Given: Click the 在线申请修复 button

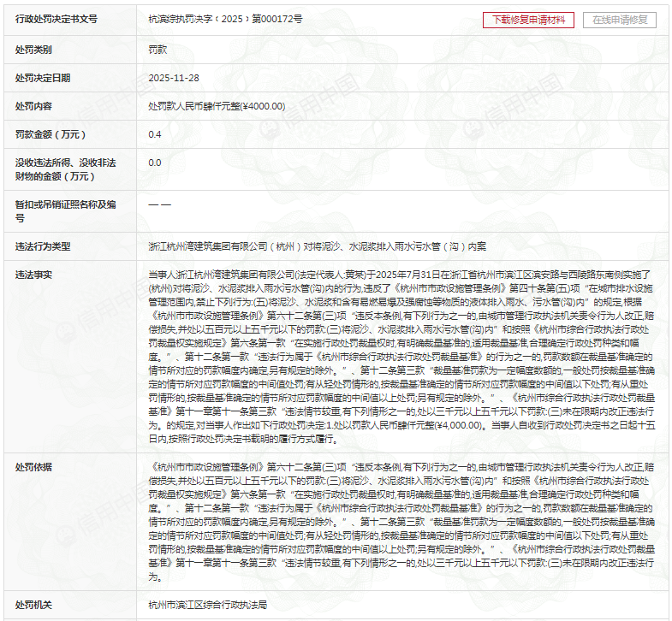Looking at the screenshot, I should tap(620, 20).
